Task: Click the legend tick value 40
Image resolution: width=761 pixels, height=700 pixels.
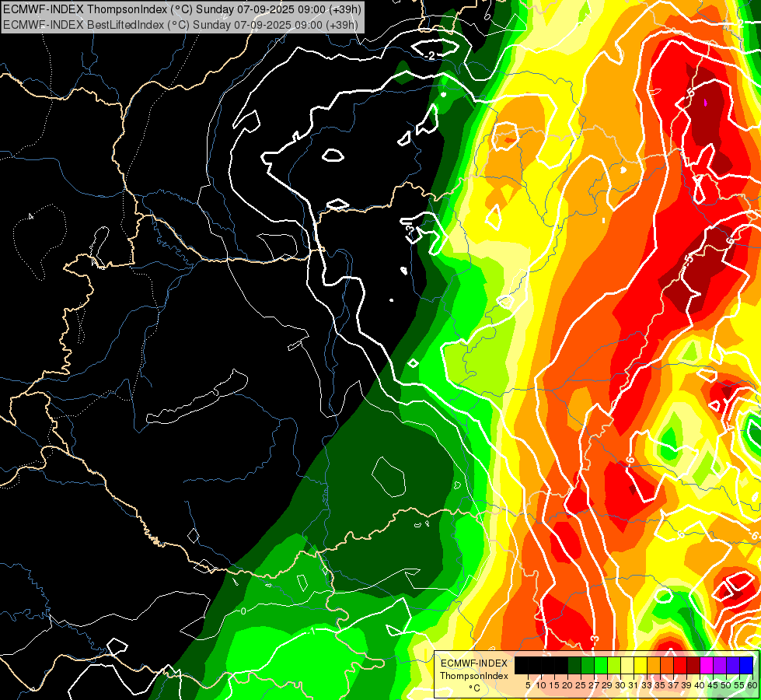Action: 700,685
